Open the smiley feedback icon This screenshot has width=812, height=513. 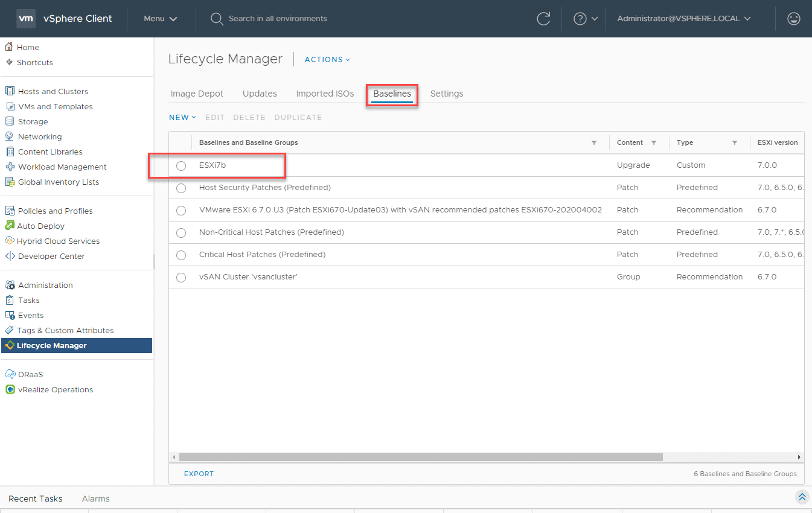pyautogui.click(x=794, y=19)
